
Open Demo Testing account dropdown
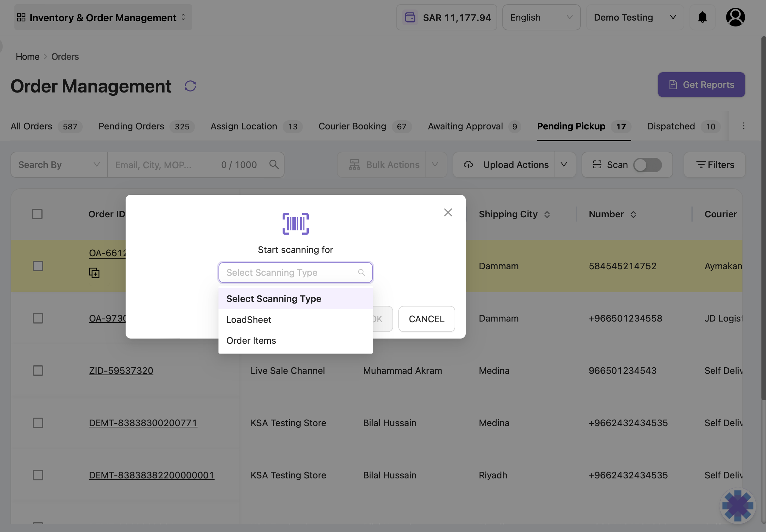(635, 17)
